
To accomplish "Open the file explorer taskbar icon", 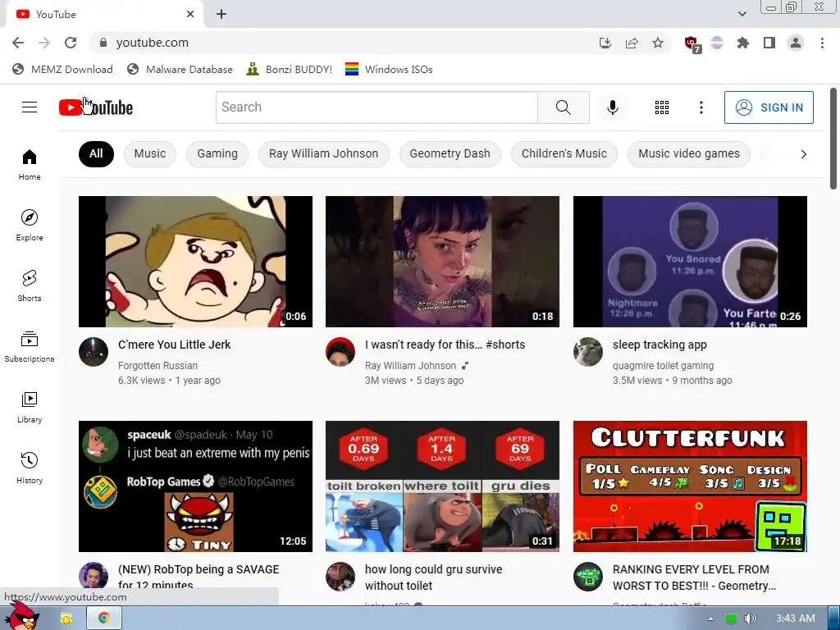I will coord(66,619).
